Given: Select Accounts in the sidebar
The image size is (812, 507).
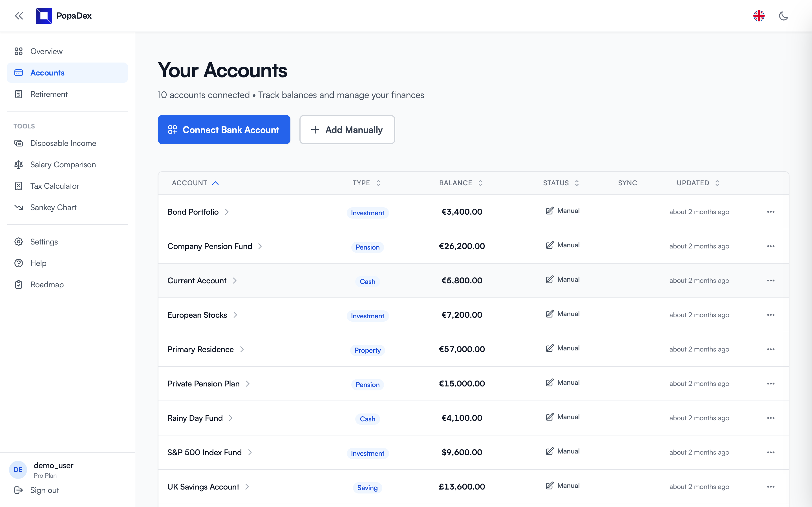Looking at the screenshot, I should tap(47, 72).
